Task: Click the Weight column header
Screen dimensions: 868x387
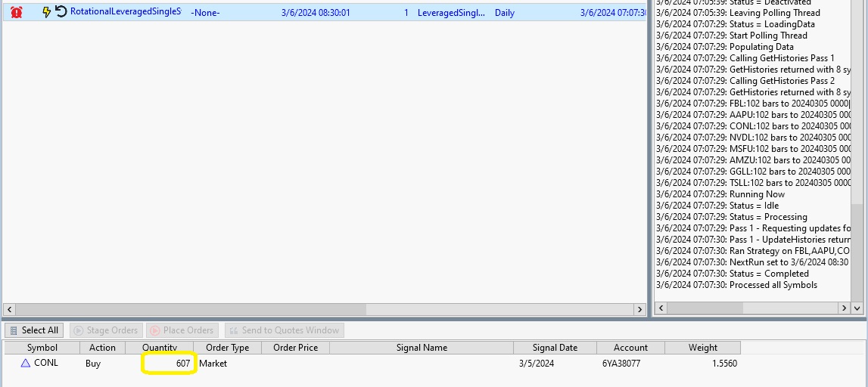Action: tap(702, 348)
